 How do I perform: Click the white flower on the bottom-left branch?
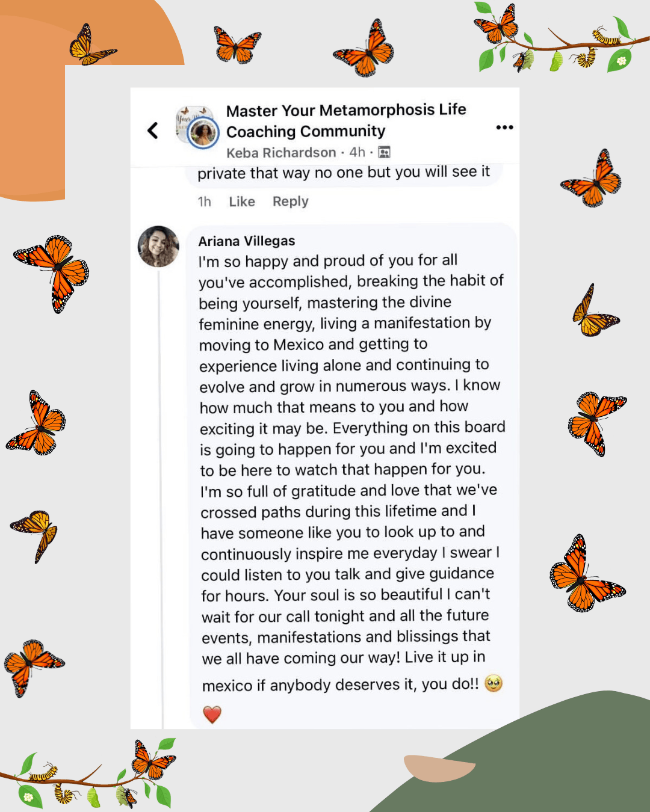coord(28,797)
